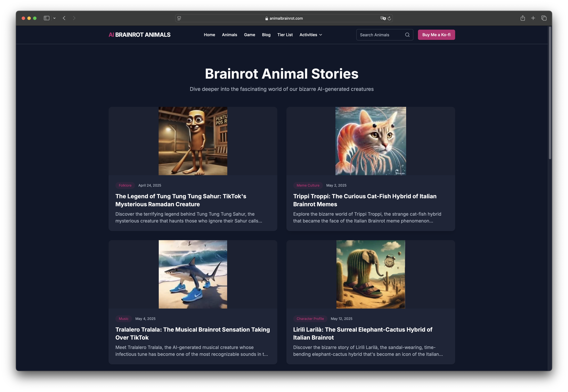Select the Game nav item

249,35
